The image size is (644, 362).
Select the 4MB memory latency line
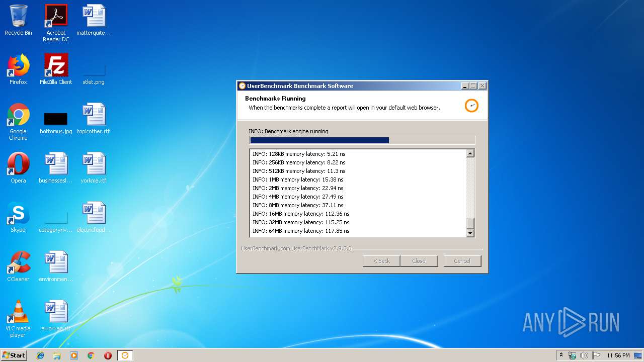point(298,197)
